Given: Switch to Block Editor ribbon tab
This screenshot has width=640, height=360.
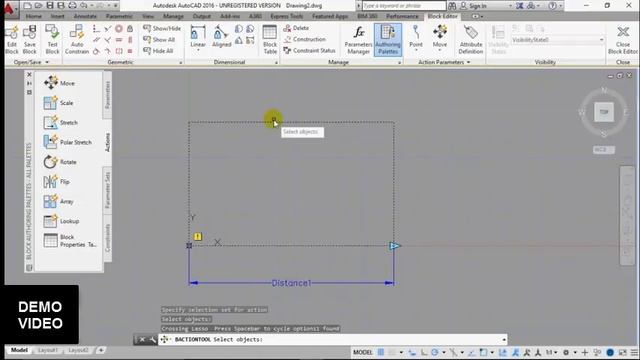Looking at the screenshot, I should pos(442,16).
